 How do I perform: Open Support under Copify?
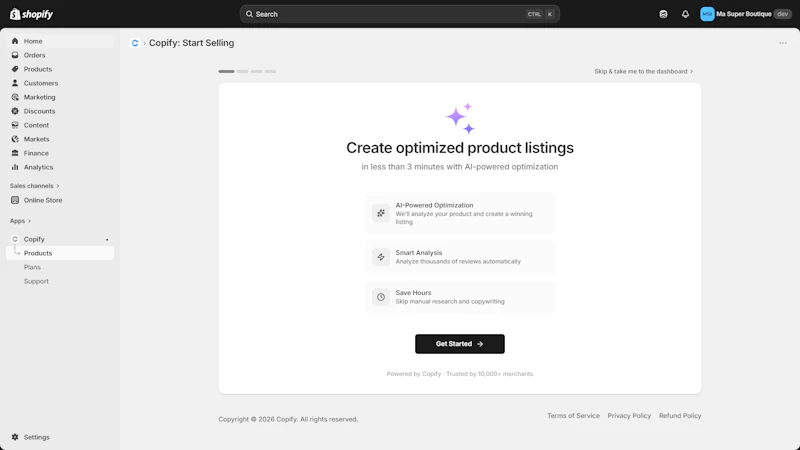[36, 281]
